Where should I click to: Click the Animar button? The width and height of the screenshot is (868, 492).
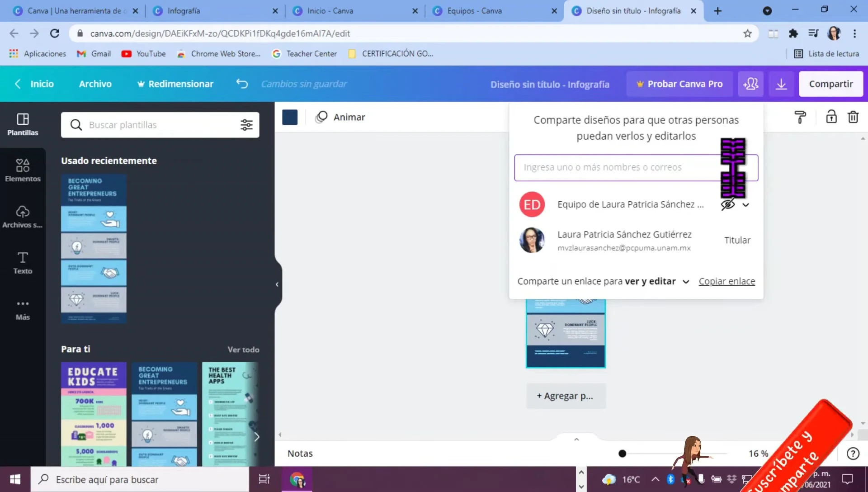(340, 117)
